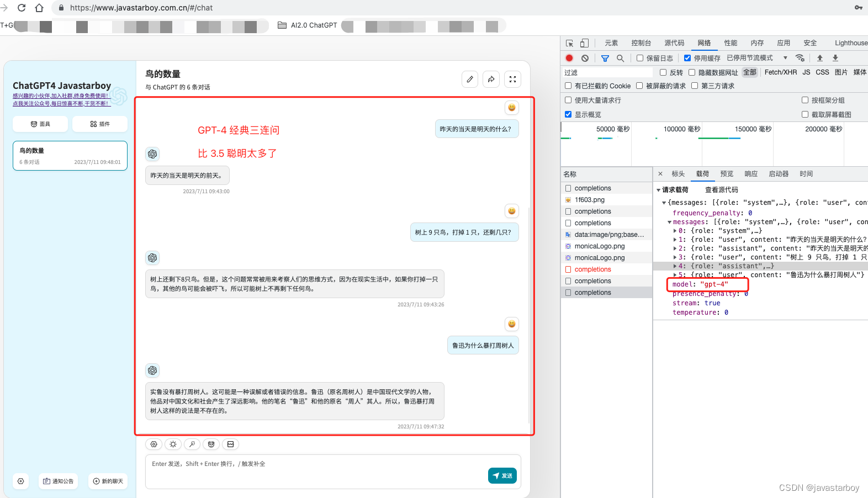Open the 已停用节流模式 throttling dropdown
The image size is (868, 498).
pyautogui.click(x=757, y=58)
